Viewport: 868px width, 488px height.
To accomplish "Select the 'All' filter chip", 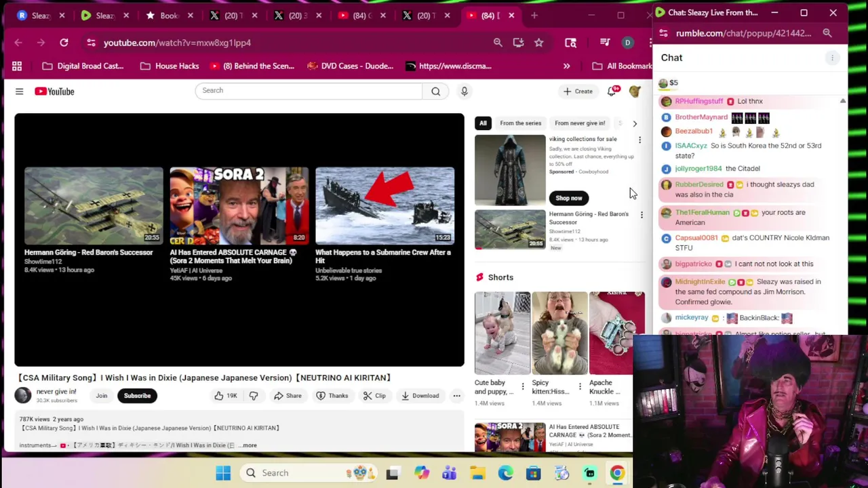I will [x=483, y=123].
